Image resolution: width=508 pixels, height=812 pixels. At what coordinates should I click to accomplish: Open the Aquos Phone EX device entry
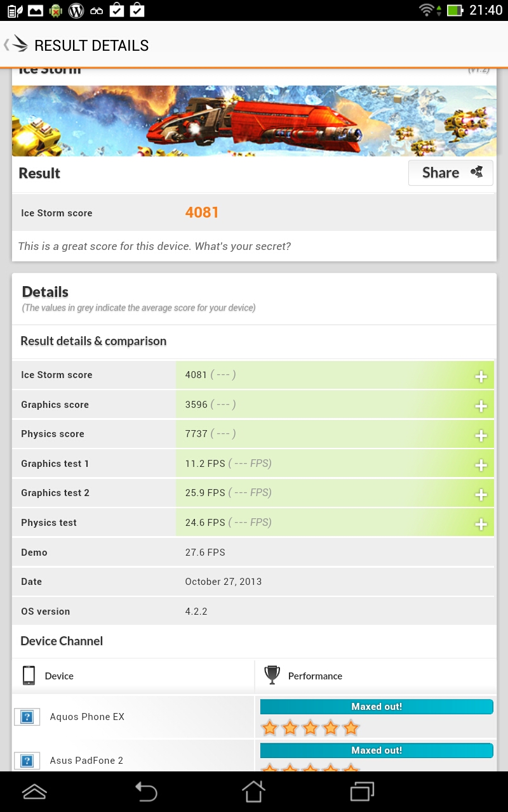click(87, 717)
